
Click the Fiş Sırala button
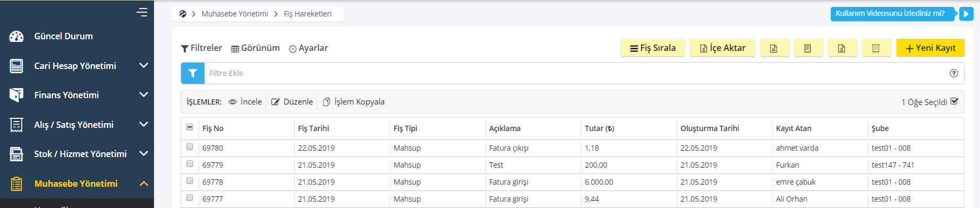(x=653, y=48)
